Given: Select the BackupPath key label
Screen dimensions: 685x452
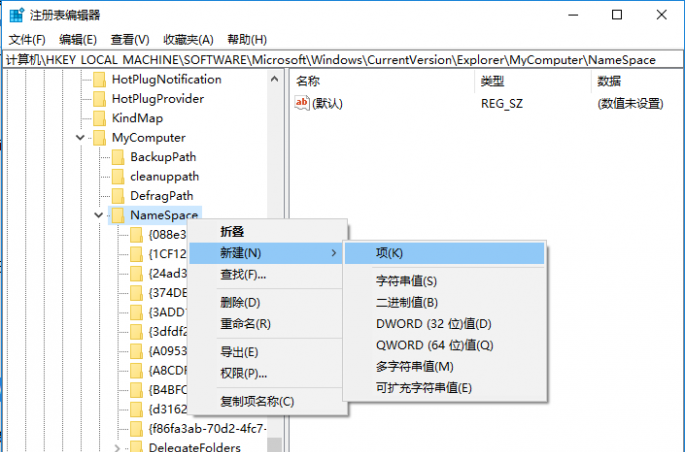Looking at the screenshot, I should click(163, 157).
